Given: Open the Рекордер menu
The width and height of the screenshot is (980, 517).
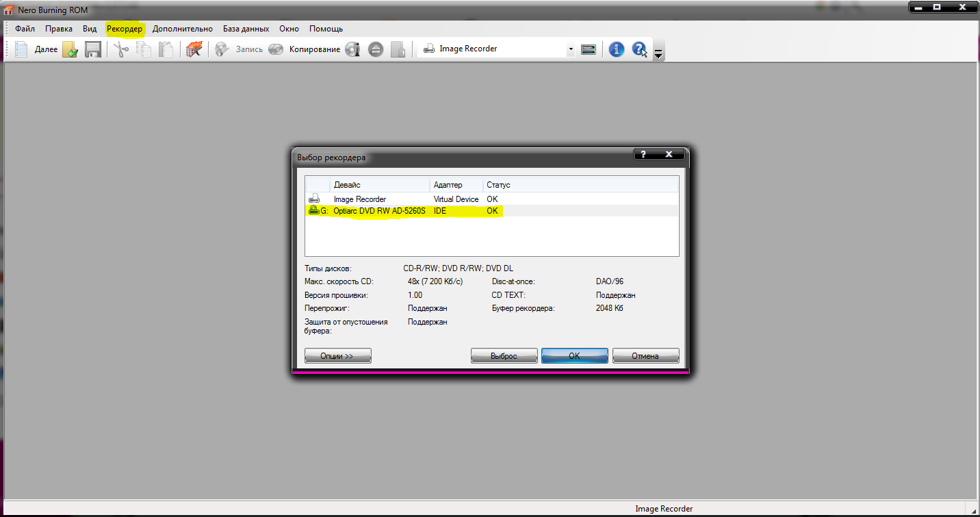Looking at the screenshot, I should coord(125,29).
